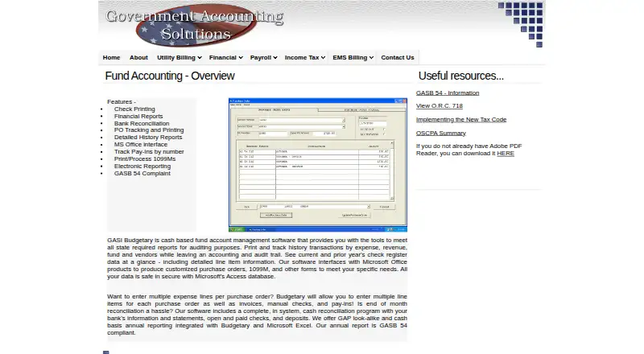Click GASB 54 Complaint feature text
This screenshot has height=354, width=644.
point(142,173)
